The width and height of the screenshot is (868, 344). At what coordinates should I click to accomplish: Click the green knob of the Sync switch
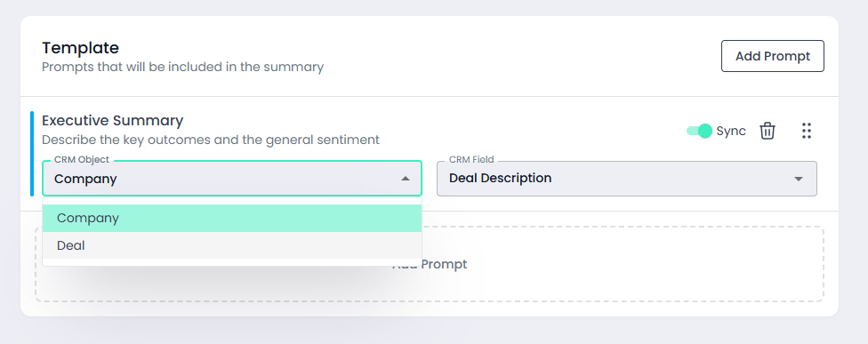pyautogui.click(x=705, y=131)
